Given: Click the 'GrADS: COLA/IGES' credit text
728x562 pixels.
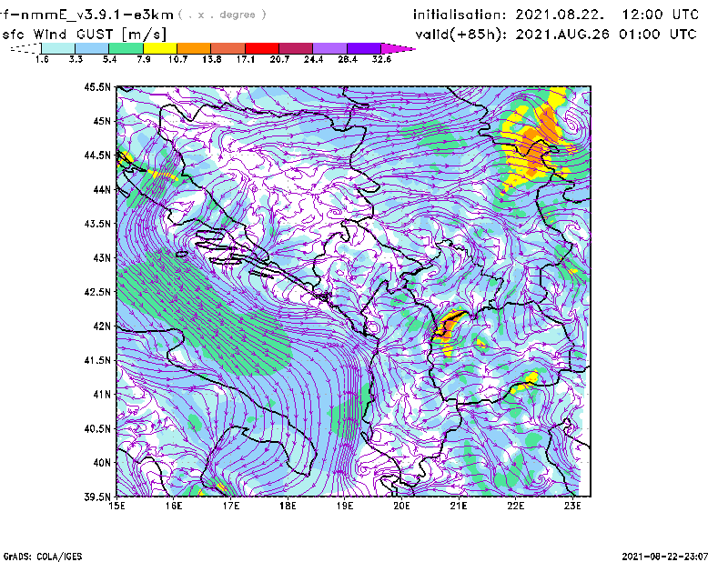Looking at the screenshot, I should (43, 557).
